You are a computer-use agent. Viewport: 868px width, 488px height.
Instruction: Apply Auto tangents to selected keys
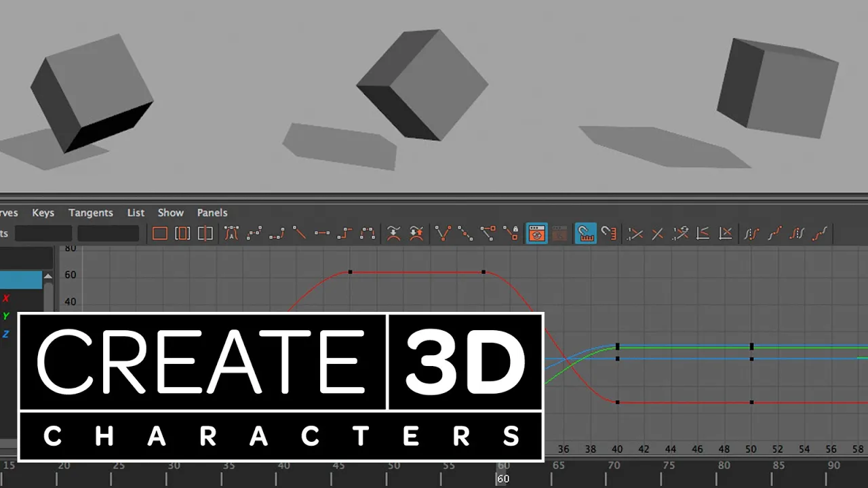pyautogui.click(x=232, y=234)
